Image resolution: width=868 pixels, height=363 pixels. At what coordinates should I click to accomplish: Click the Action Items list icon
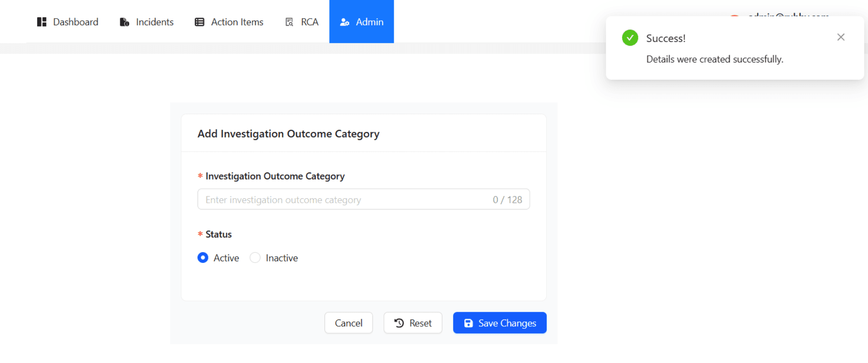pyautogui.click(x=199, y=22)
